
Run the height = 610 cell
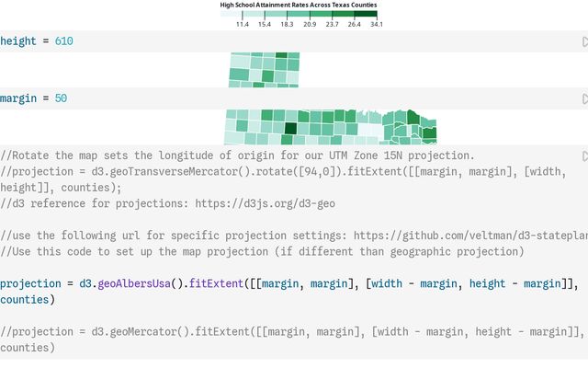pyautogui.click(x=584, y=42)
